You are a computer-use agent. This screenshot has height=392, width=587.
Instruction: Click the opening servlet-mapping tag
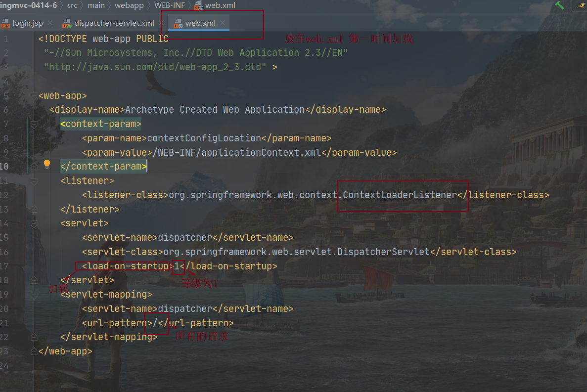pyautogui.click(x=106, y=295)
